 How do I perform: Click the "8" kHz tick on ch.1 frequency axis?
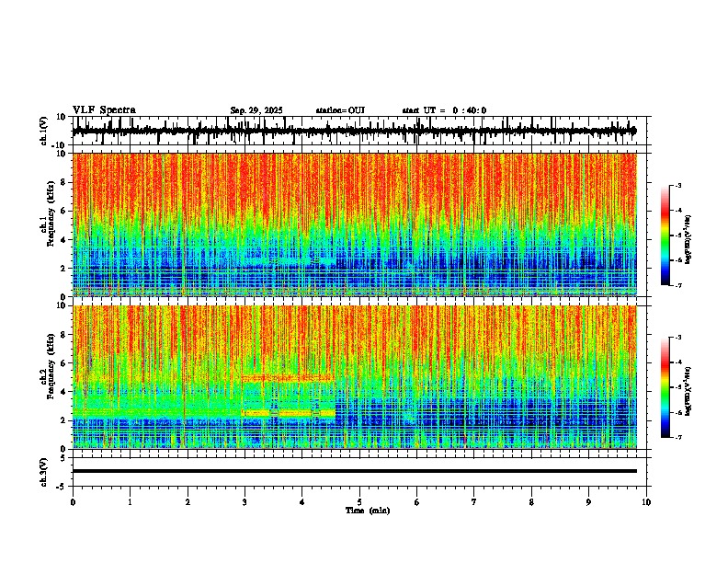65,182
